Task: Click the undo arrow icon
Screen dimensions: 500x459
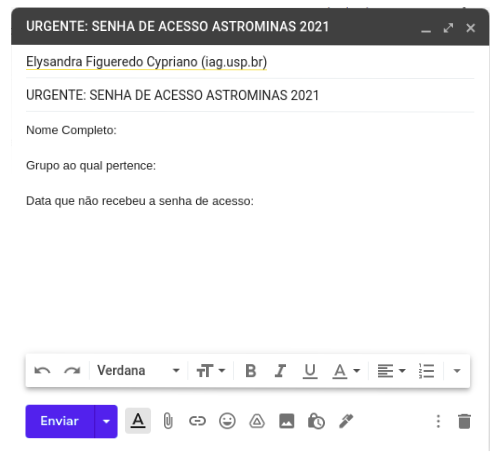Action: point(42,371)
